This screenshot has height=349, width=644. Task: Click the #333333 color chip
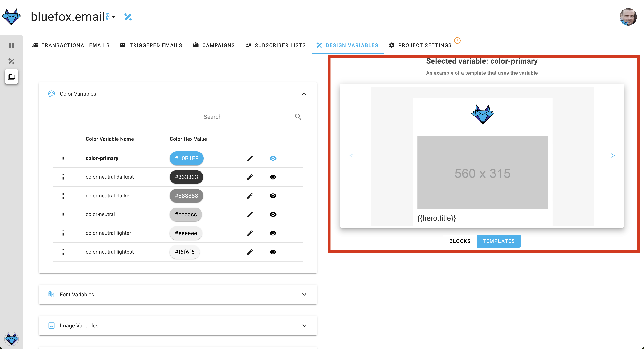pyautogui.click(x=186, y=177)
